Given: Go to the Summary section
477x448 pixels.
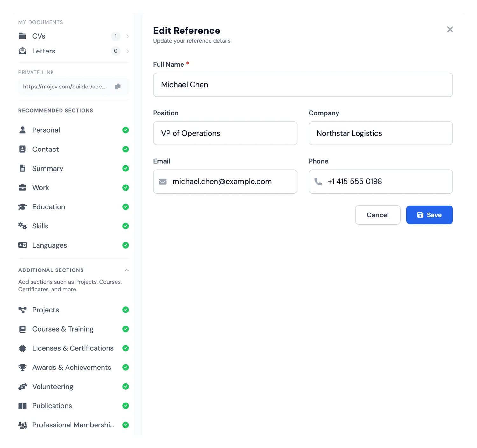Looking at the screenshot, I should point(74,168).
